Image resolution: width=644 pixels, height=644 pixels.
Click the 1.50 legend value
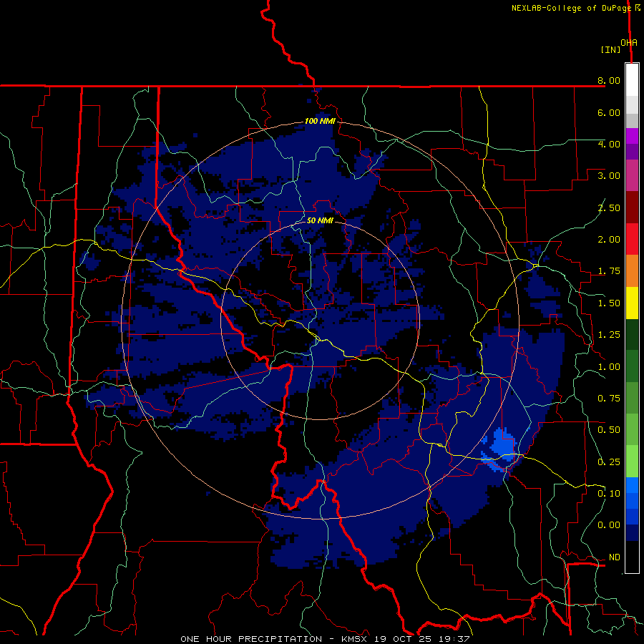click(609, 303)
